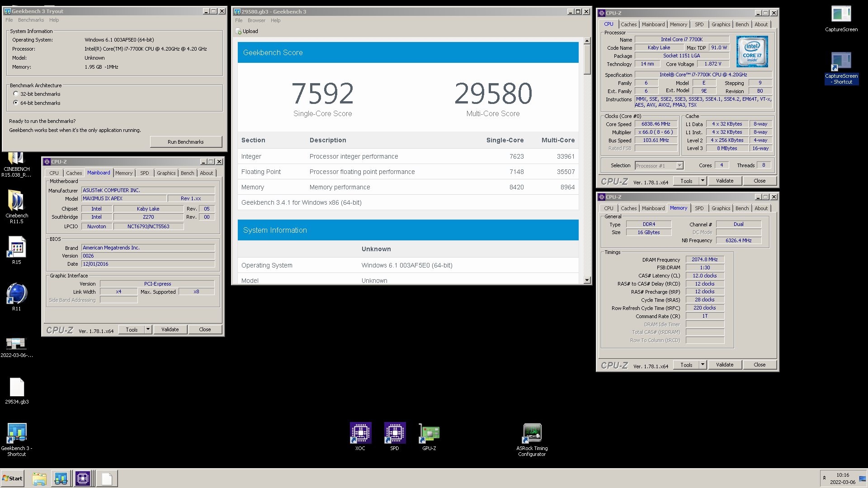Click the Core Speed 6838.46 MHz field
The image size is (868, 488).
coord(656,124)
